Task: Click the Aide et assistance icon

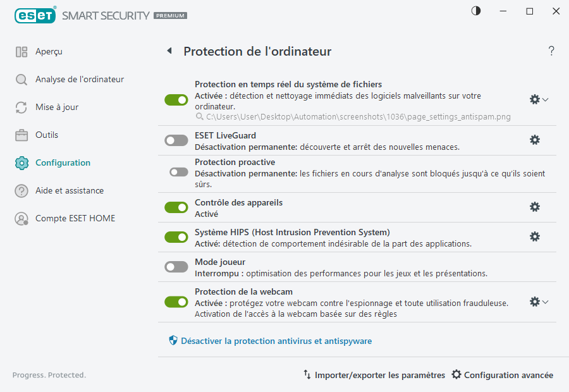Action: [21, 190]
